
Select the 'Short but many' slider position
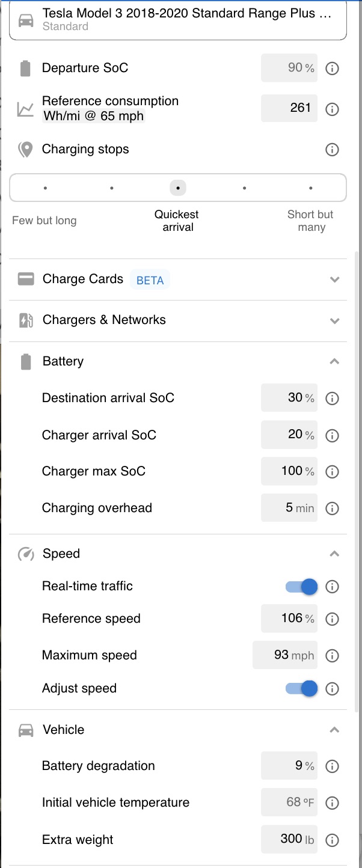[x=311, y=188]
